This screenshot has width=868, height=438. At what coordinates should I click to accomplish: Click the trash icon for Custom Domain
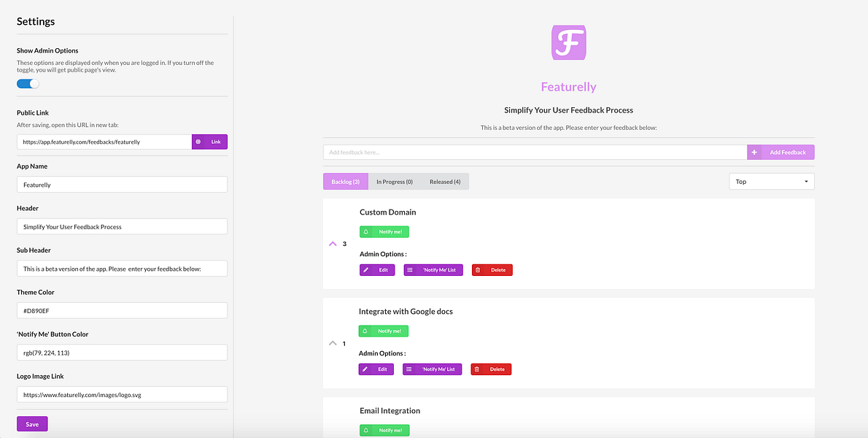pyautogui.click(x=478, y=270)
